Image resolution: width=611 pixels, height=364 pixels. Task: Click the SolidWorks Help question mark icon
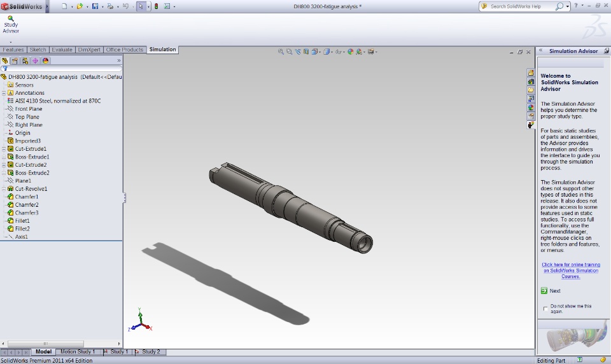pos(576,6)
